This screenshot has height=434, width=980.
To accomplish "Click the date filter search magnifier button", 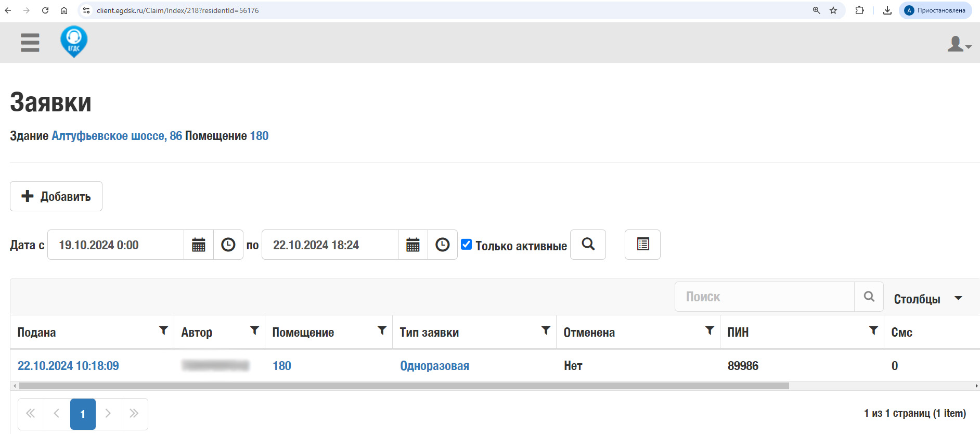I will click(x=588, y=245).
